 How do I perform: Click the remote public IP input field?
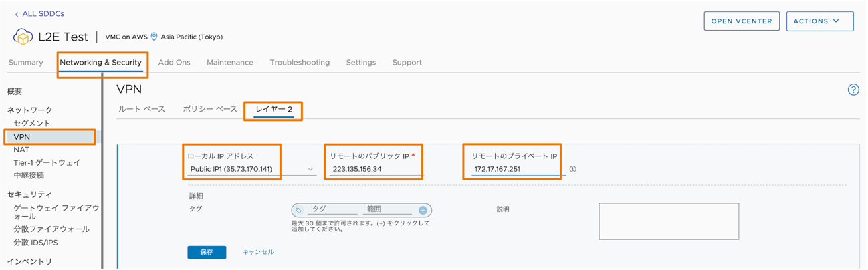click(376, 170)
